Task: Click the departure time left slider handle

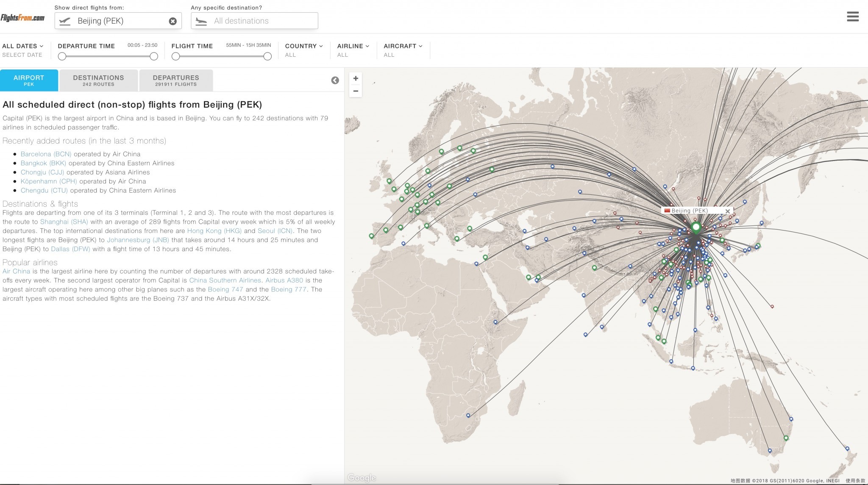Action: 62,56
